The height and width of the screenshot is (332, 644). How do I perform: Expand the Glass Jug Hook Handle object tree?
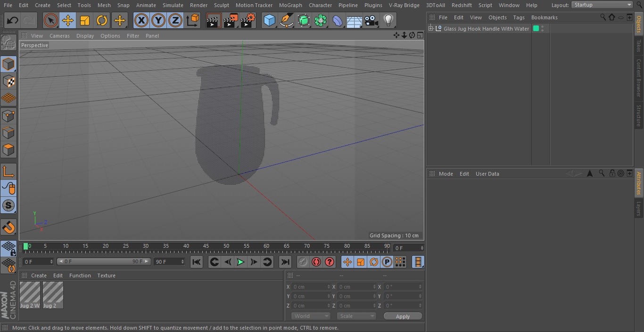click(x=430, y=29)
